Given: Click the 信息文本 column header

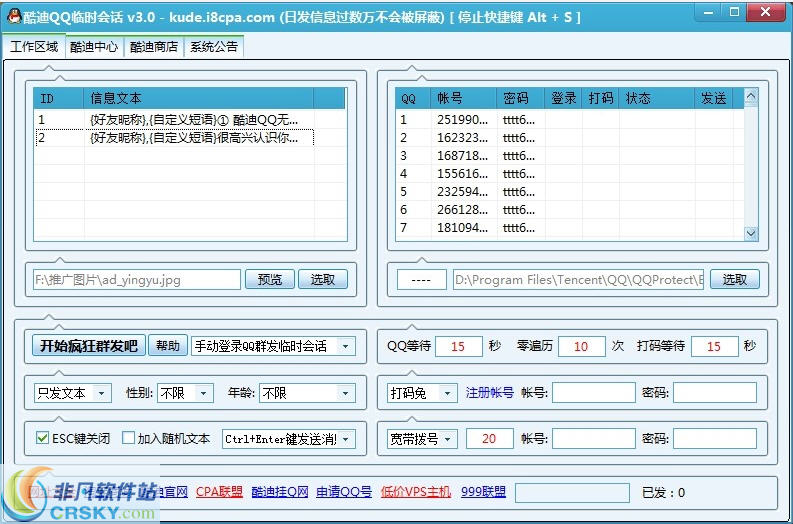Looking at the screenshot, I should click(x=198, y=98).
